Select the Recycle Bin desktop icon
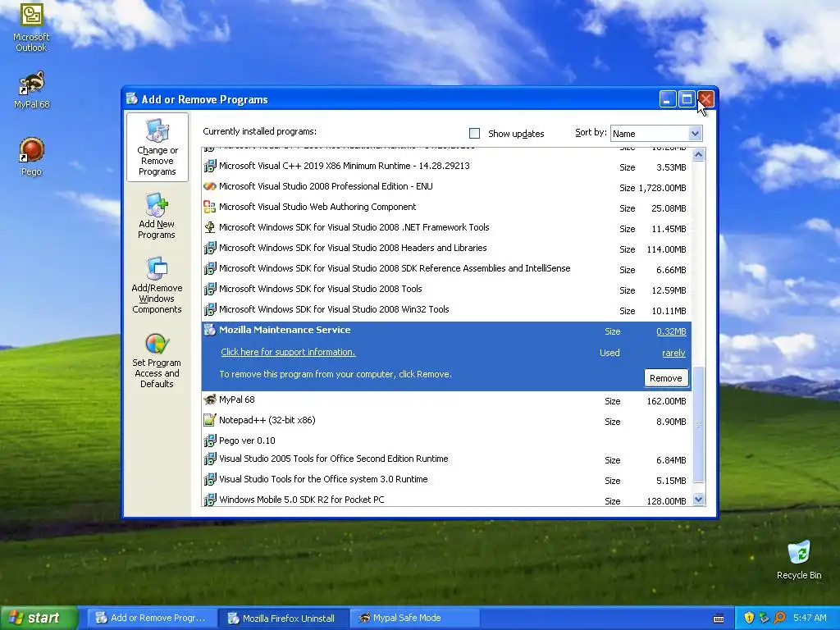This screenshot has height=630, width=840. pos(799,560)
